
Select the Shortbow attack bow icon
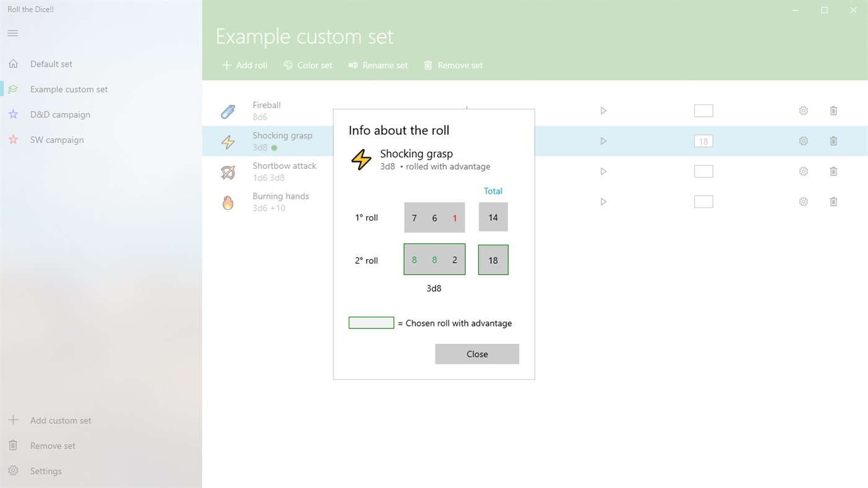(228, 171)
